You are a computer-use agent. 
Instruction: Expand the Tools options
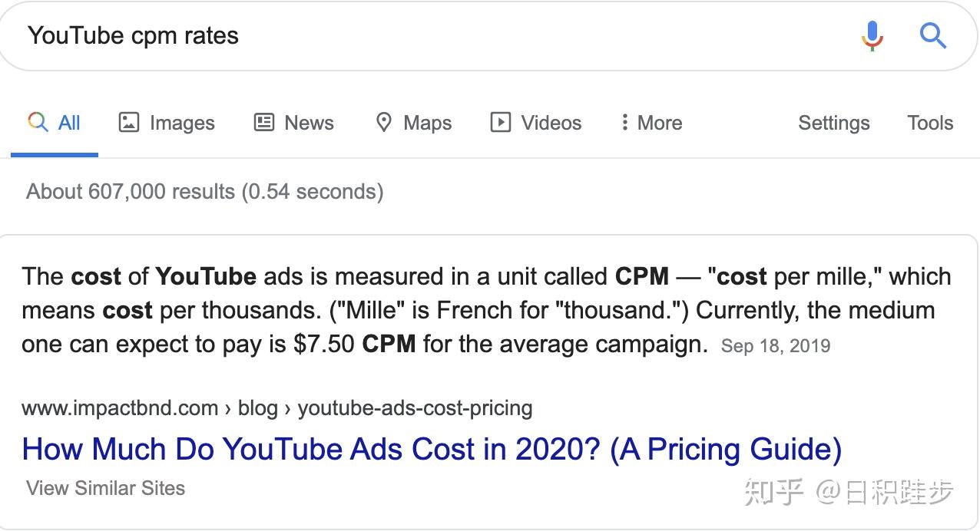929,123
